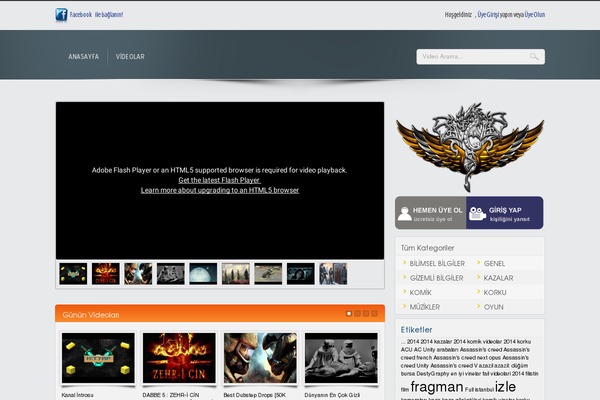Switch to the fourth Günün Videoları page dot
Image resolution: width=600 pixels, height=400 pixels.
click(374, 313)
